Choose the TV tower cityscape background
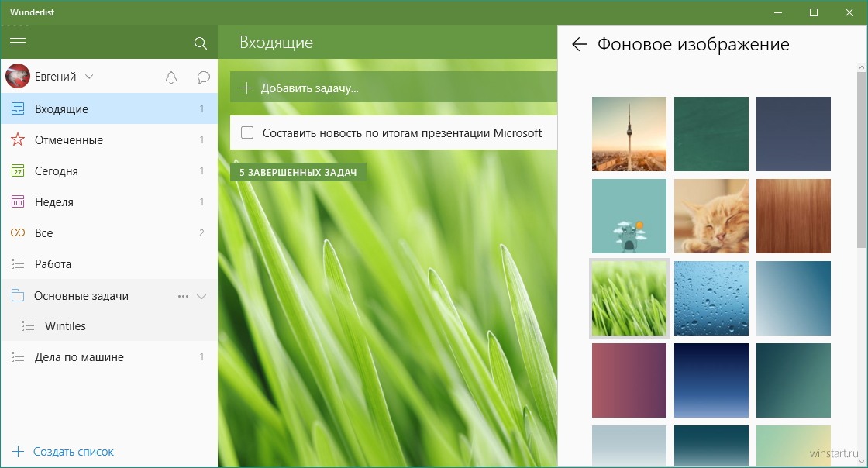Screen dimensions: 868x468 click(629, 134)
